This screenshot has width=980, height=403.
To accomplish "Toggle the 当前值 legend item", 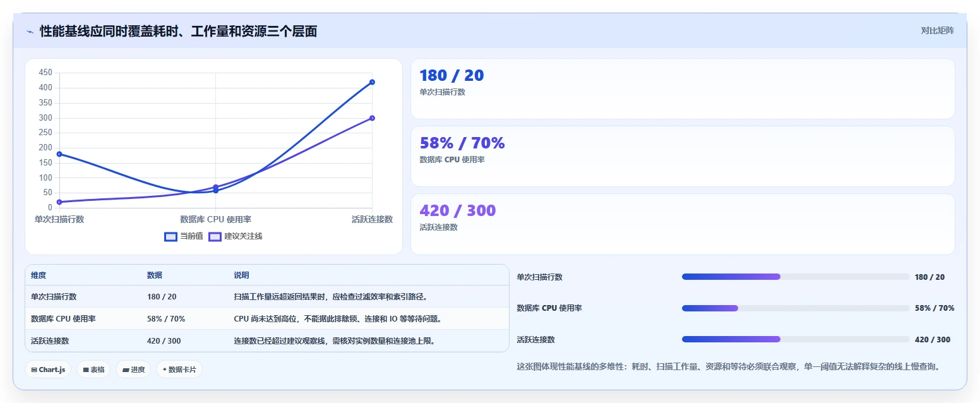I will [x=184, y=236].
